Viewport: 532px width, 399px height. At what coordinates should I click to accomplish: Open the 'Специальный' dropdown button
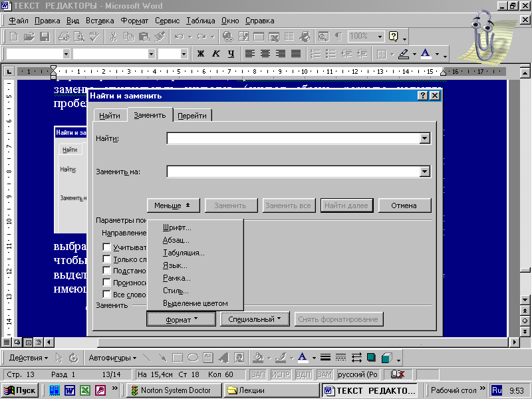(255, 319)
